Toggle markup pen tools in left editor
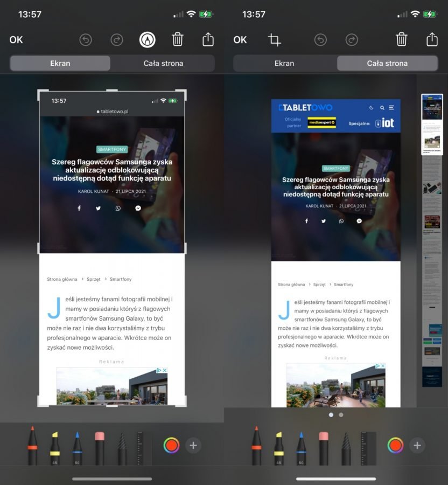This screenshot has width=448, height=485. point(148,40)
